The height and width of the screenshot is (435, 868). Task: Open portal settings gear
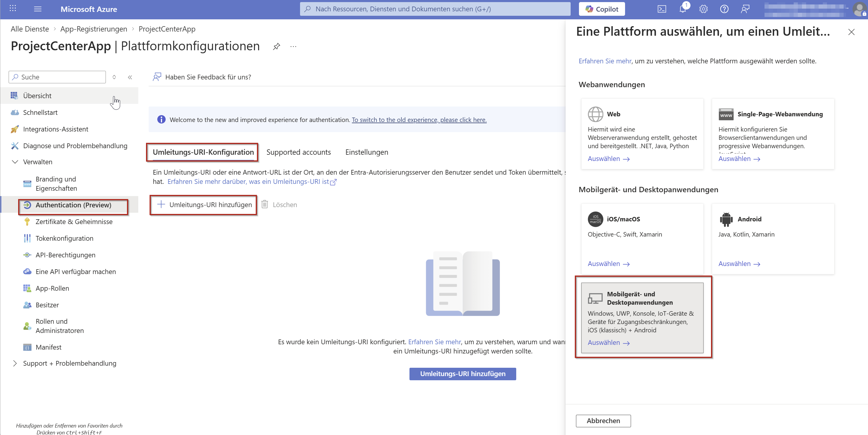pyautogui.click(x=703, y=9)
